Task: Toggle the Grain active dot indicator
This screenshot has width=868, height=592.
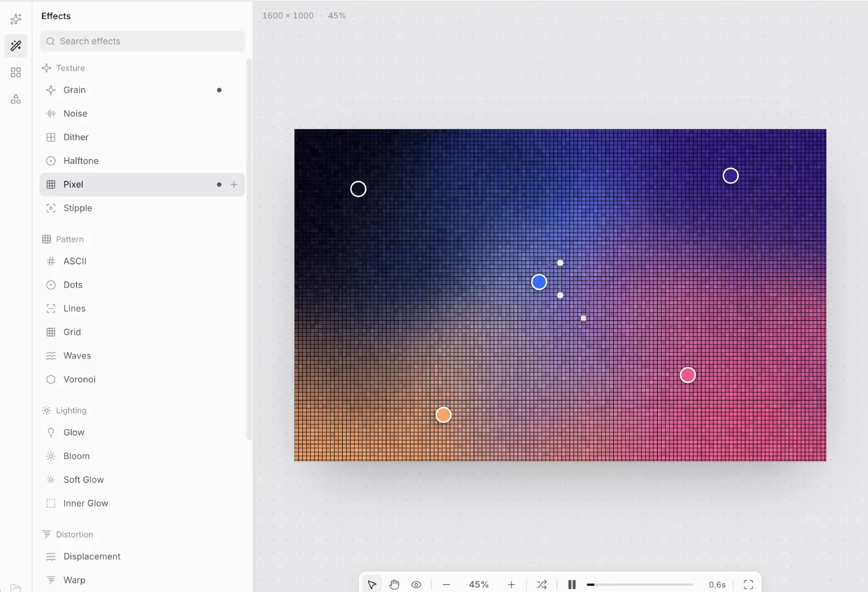Action: [x=219, y=90]
